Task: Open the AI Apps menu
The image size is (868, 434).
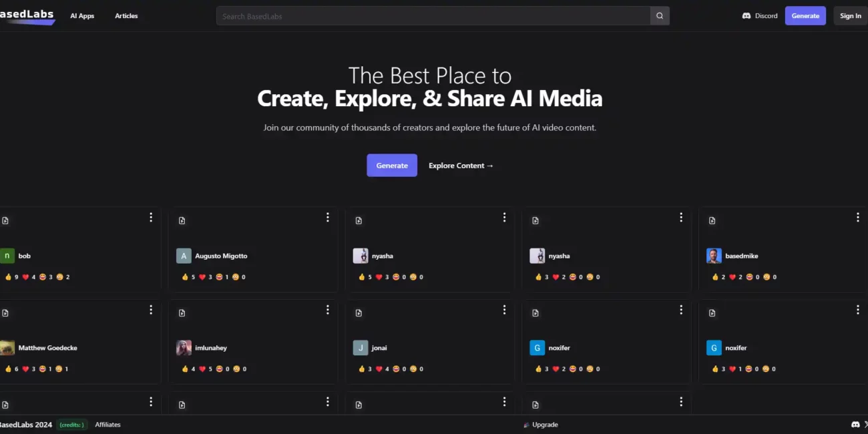Action: (x=82, y=16)
